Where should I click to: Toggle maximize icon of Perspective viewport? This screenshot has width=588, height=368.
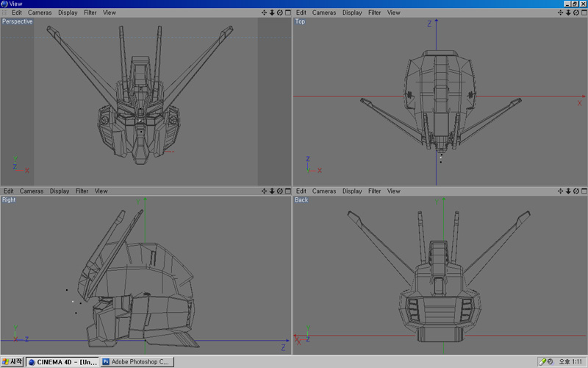point(288,13)
